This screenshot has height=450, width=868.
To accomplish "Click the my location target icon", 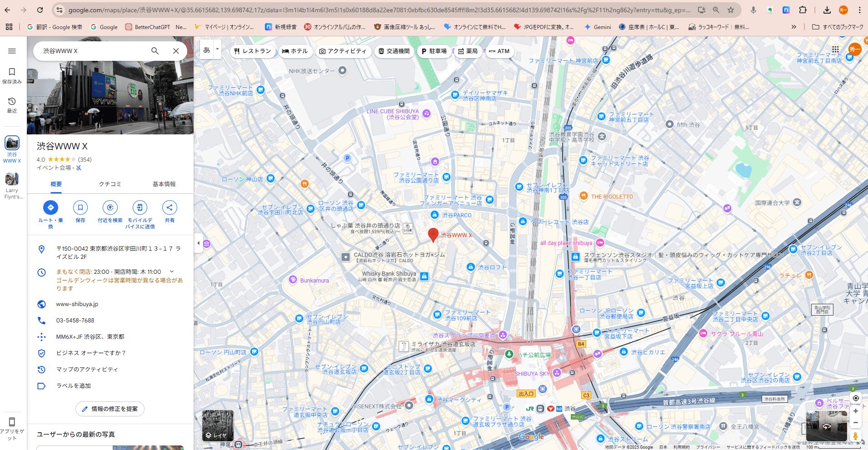I will pos(855,398).
